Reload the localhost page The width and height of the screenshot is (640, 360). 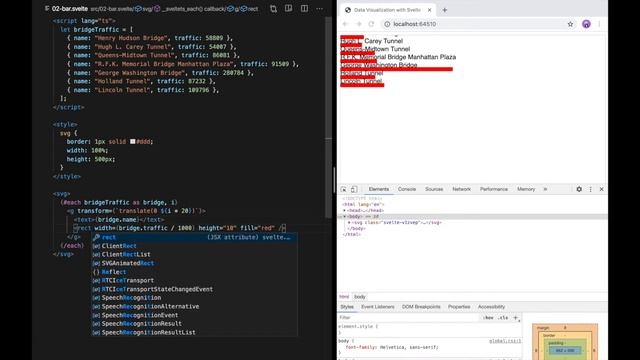tap(371, 24)
